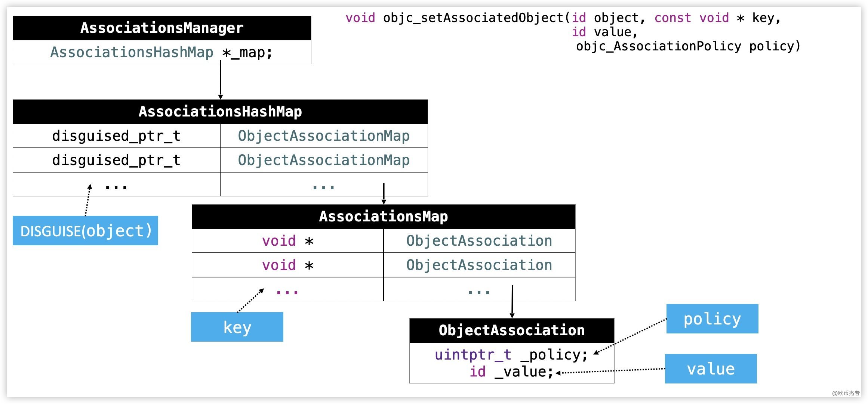Click the first ObjectAssociation cell in AssociationsMap
Viewport: 868px width, 404px height.
click(x=479, y=241)
